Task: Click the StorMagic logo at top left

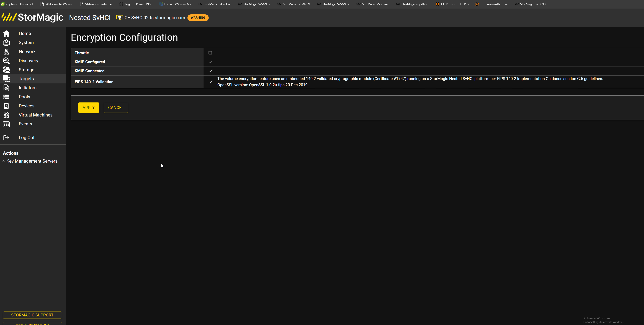Action: [33, 17]
